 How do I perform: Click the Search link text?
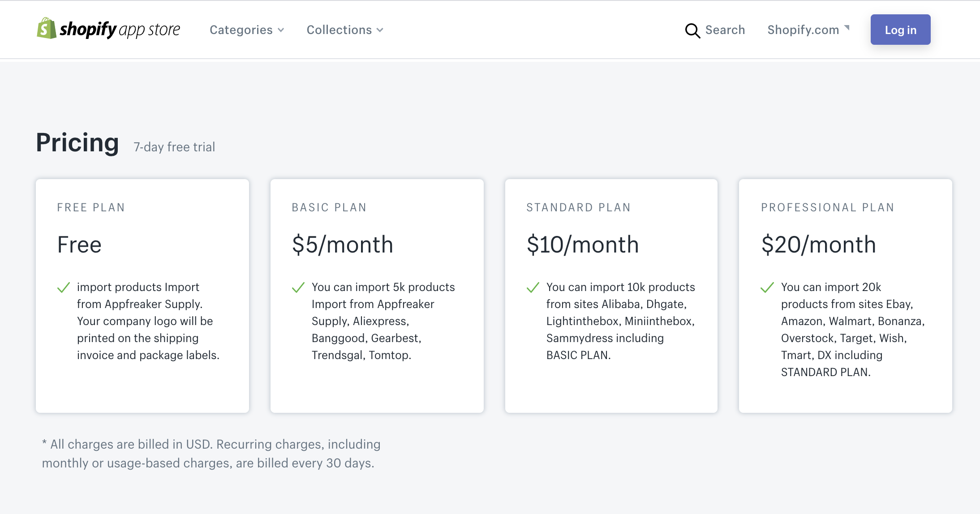725,30
